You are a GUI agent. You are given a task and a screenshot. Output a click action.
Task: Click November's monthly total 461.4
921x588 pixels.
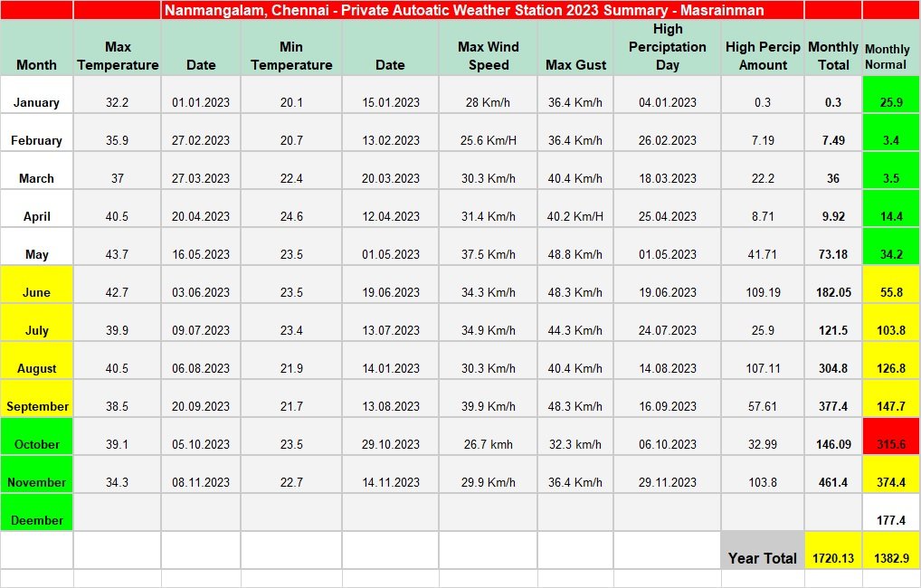[x=833, y=474]
